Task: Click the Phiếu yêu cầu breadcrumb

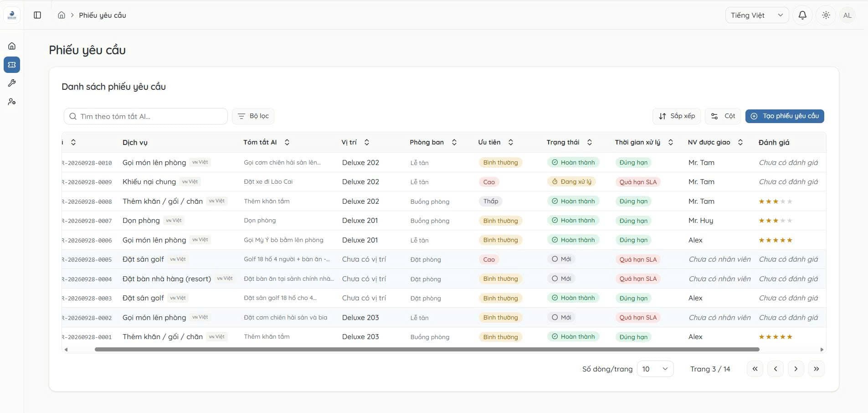Action: click(103, 15)
